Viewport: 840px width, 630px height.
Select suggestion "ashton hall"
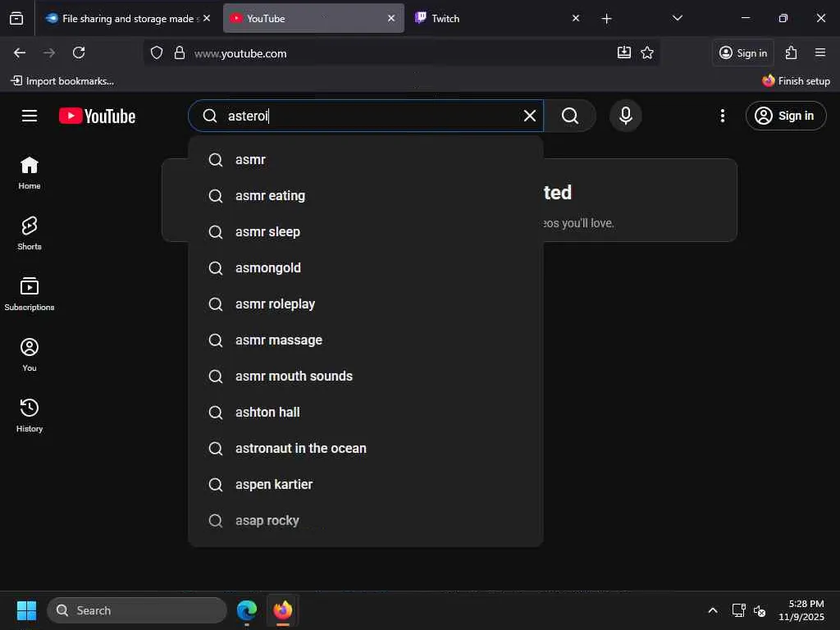click(x=366, y=412)
